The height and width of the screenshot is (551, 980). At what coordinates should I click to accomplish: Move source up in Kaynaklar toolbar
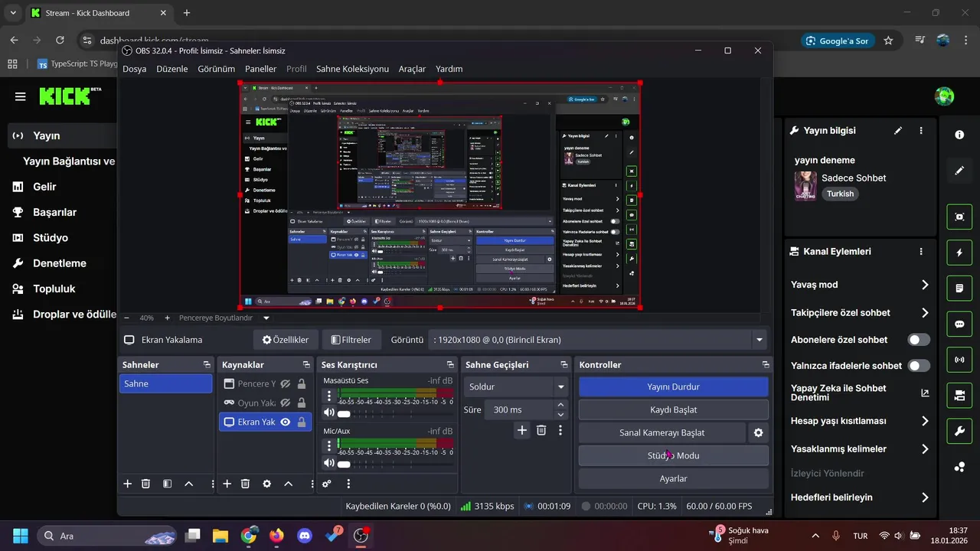click(x=288, y=484)
